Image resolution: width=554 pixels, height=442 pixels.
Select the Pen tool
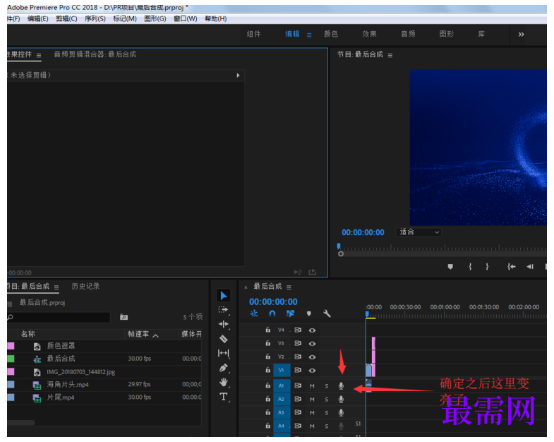pos(223,368)
